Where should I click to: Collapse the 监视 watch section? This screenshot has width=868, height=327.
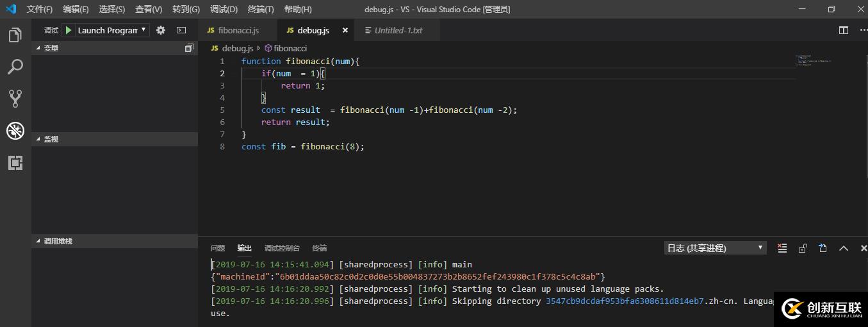pyautogui.click(x=51, y=139)
